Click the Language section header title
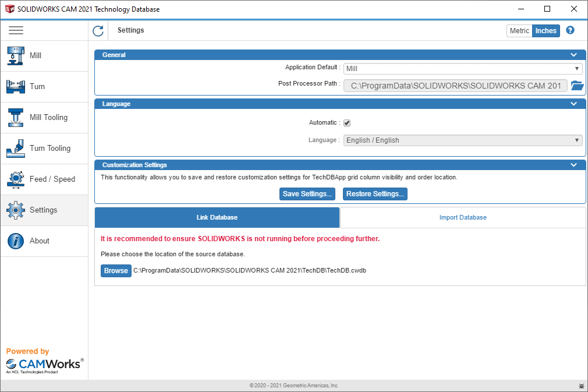The image size is (588, 392). (116, 104)
